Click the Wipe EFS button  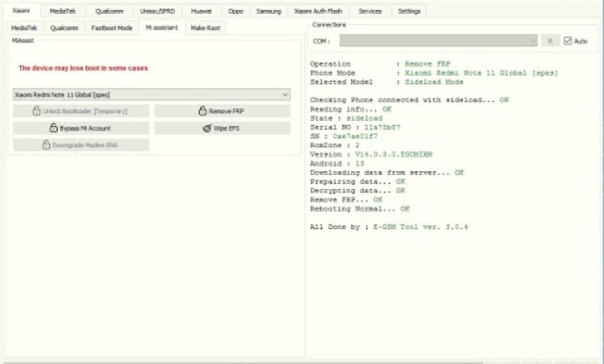pyautogui.click(x=222, y=128)
